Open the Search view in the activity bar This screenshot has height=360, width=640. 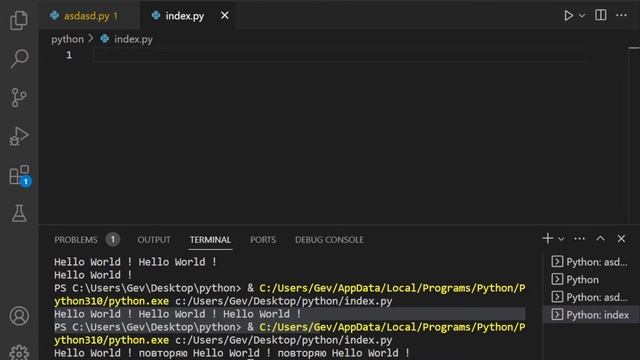[19, 59]
